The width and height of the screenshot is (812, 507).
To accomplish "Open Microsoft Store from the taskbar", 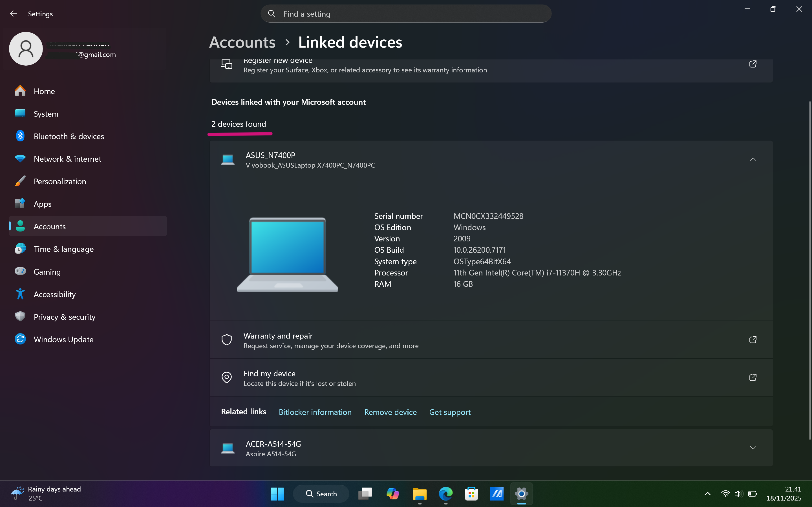I will coord(471,493).
